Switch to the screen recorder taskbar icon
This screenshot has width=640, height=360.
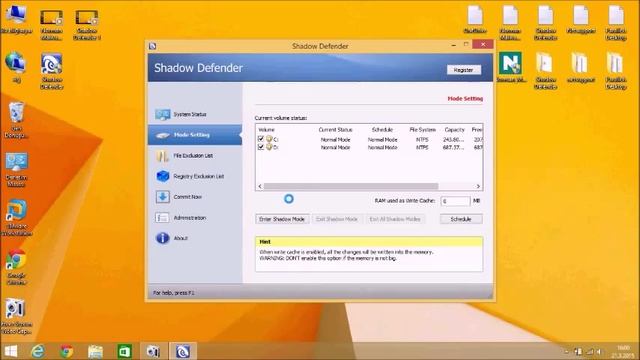tap(153, 351)
